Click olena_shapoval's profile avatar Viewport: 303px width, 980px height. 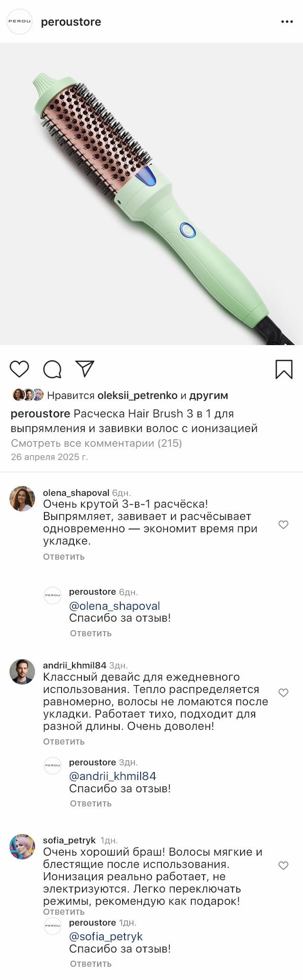point(22,498)
